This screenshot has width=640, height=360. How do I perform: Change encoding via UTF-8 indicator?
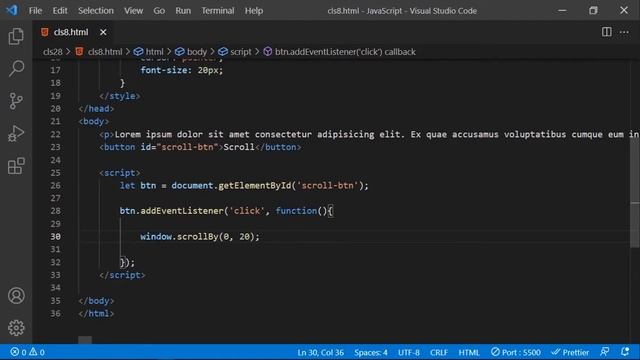pyautogui.click(x=409, y=352)
